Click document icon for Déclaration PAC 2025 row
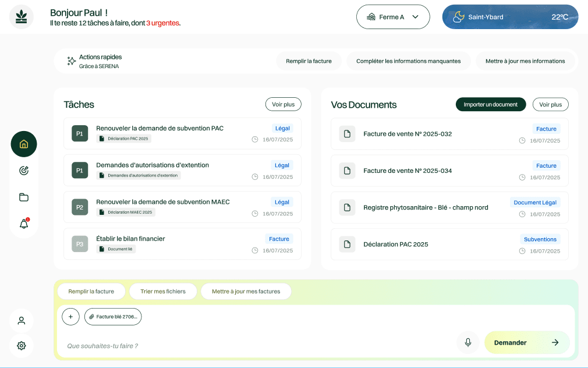 pyautogui.click(x=347, y=244)
